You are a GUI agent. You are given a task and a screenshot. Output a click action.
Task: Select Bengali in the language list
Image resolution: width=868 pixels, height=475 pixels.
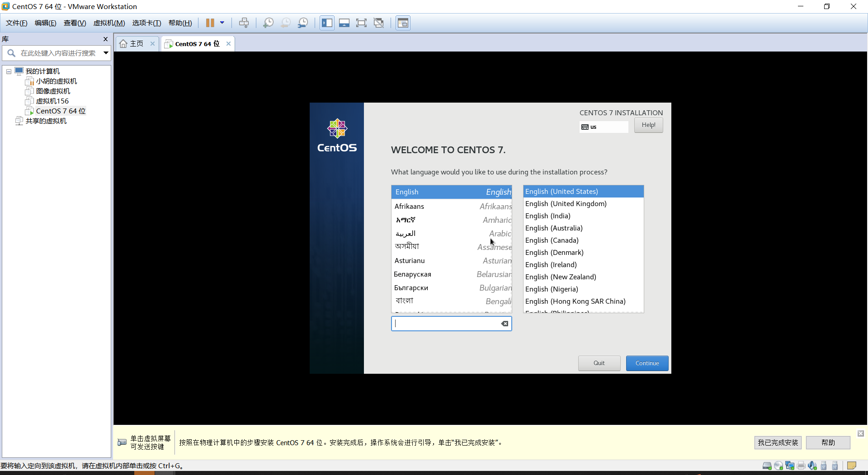pyautogui.click(x=452, y=301)
